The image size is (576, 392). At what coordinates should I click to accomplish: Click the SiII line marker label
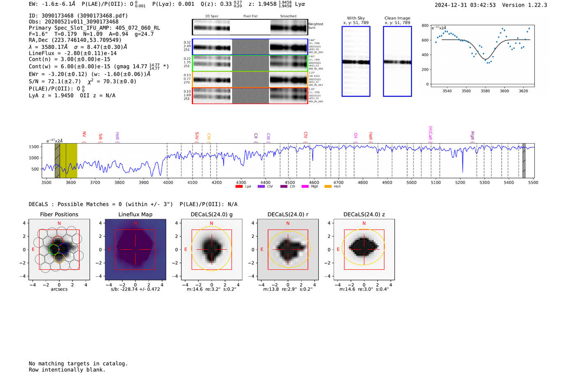tap(100, 137)
